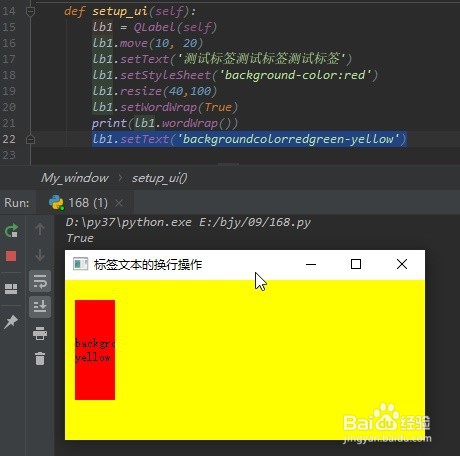
Task: Pin the Run tab with pin icon
Action: point(11,321)
